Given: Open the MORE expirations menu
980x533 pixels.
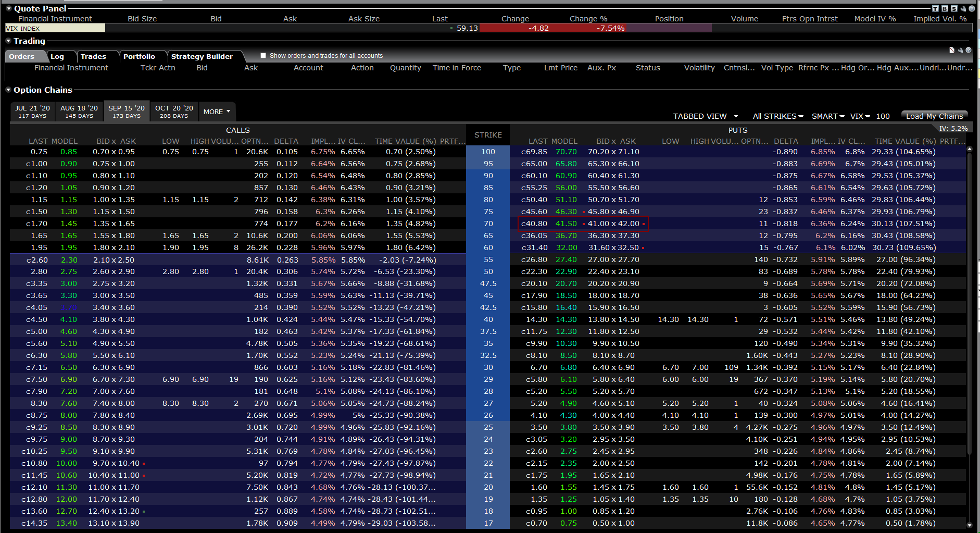Looking at the screenshot, I should [x=217, y=111].
